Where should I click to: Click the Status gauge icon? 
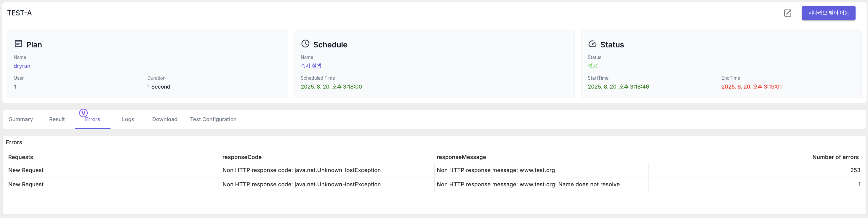(x=592, y=44)
